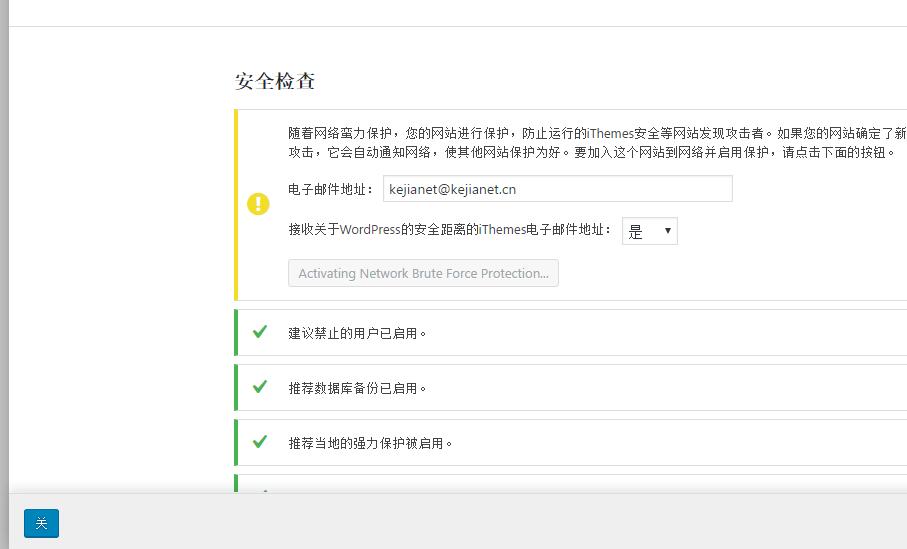Viewport: 907px width, 549px height.
Task: Click green checkmark beside 推荐当地的强力保护被启用
Action: 260,442
